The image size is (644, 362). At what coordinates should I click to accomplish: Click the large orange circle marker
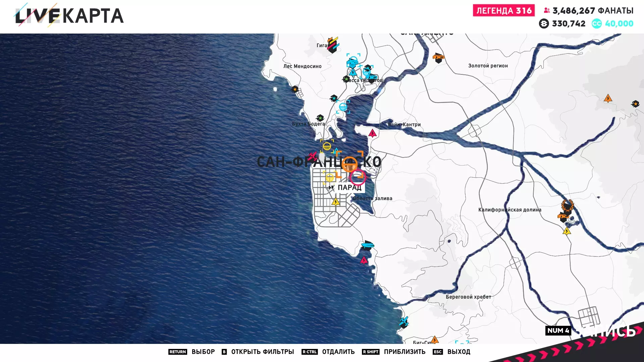(350, 164)
